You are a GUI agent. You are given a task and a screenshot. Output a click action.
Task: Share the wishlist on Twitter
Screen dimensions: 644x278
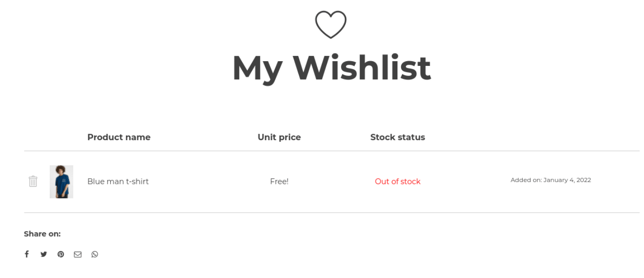pyautogui.click(x=44, y=254)
